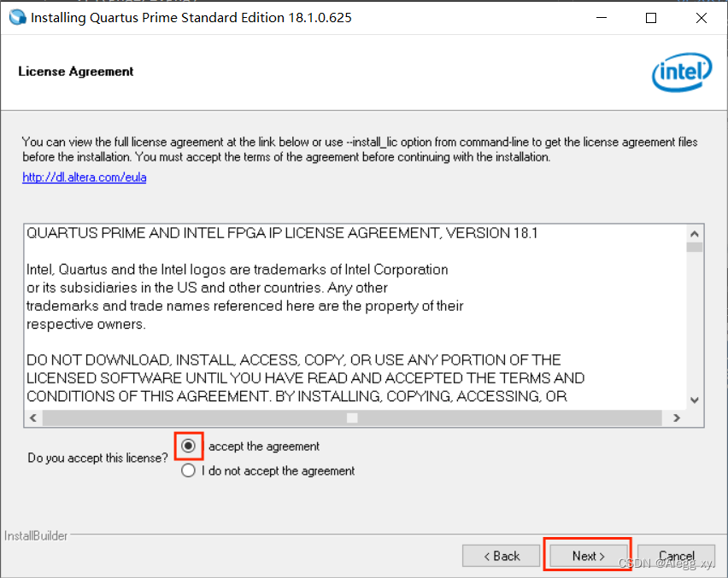
Task: Click 'Do you accept this license?' label
Action: [x=97, y=458]
